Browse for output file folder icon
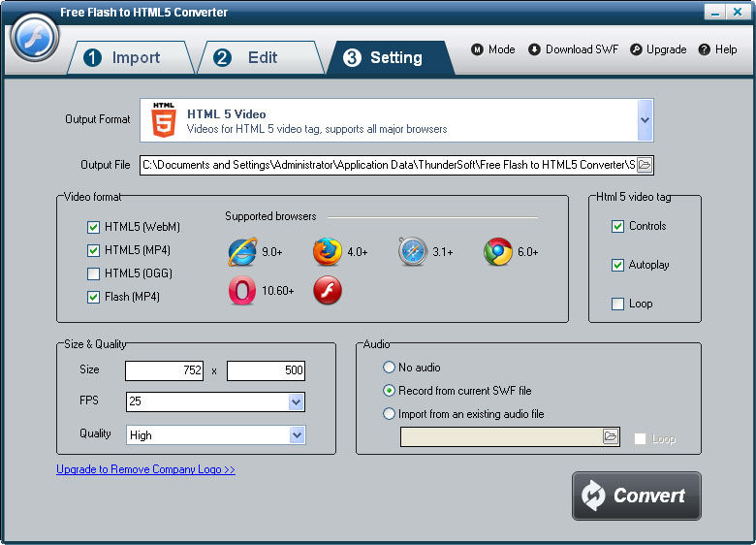The height and width of the screenshot is (545, 756). (x=645, y=165)
